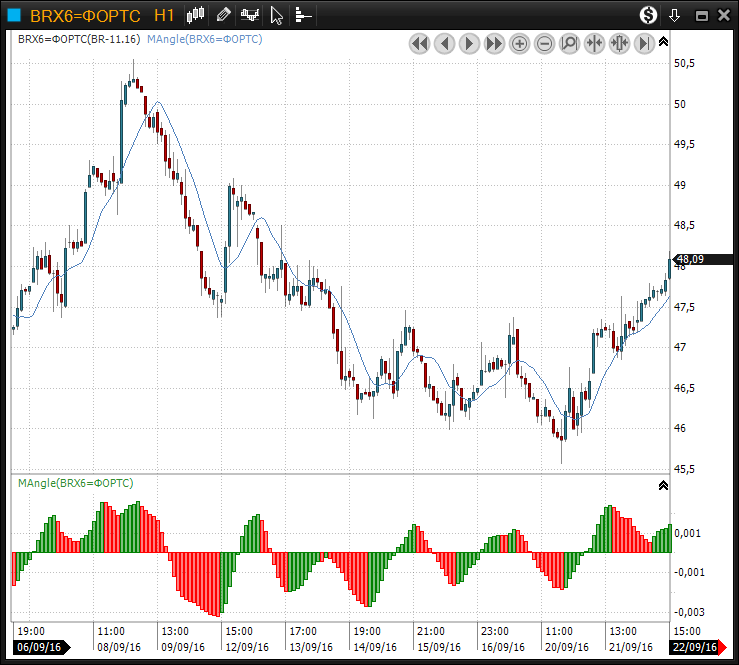Click the 06/09/16 start date marker
739x665 pixels.
pos(37,647)
